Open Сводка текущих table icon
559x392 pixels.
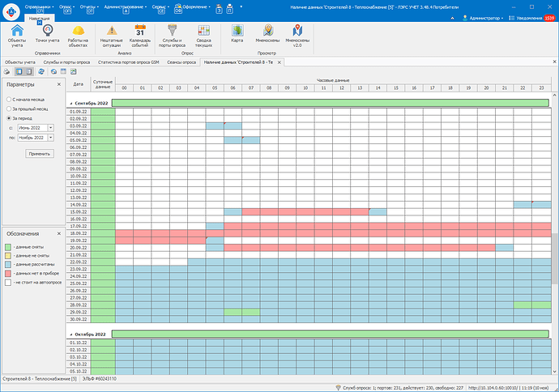[203, 31]
